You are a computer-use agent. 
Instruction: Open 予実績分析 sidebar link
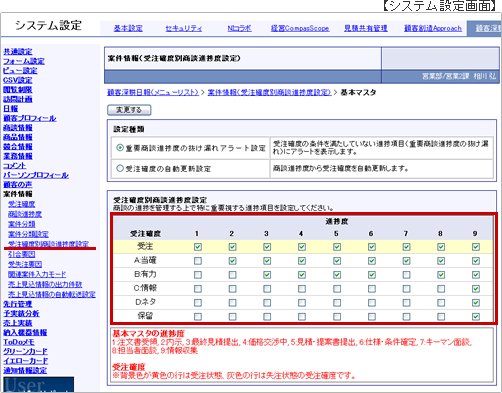click(x=21, y=313)
